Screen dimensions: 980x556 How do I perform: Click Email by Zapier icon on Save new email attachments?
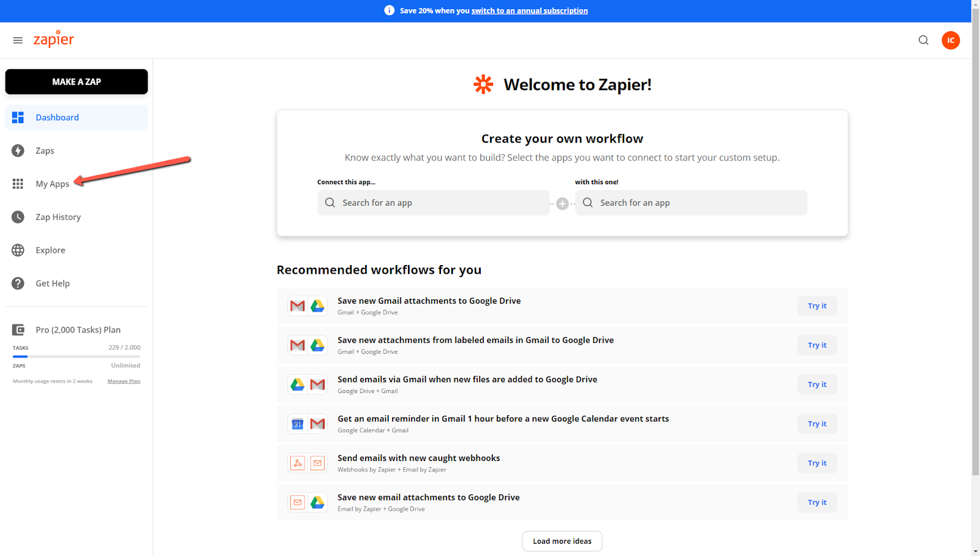point(298,502)
